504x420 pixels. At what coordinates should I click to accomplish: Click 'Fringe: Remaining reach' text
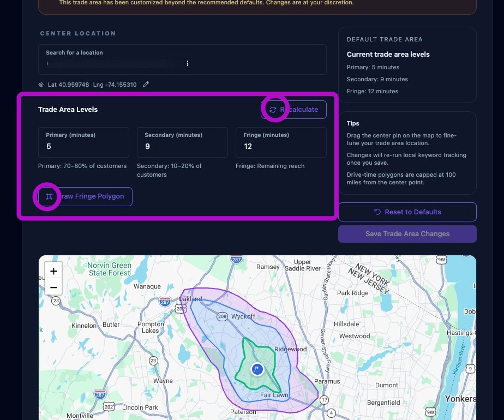click(270, 166)
